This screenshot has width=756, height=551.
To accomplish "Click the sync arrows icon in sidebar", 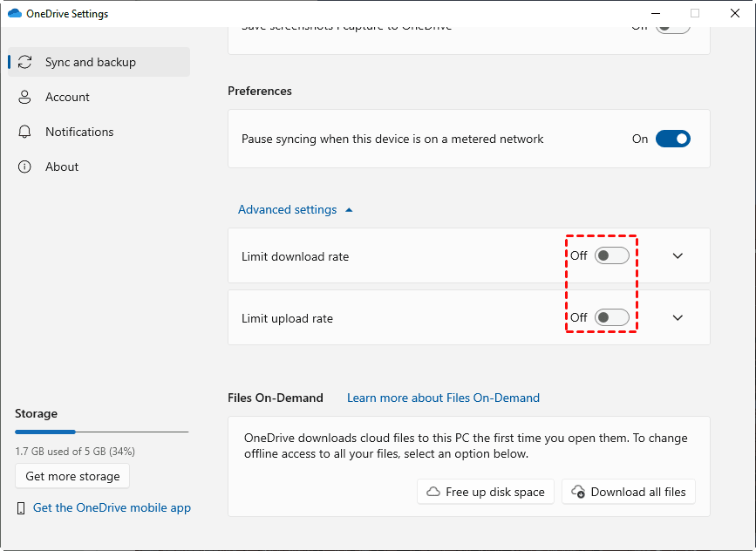I will (x=24, y=62).
